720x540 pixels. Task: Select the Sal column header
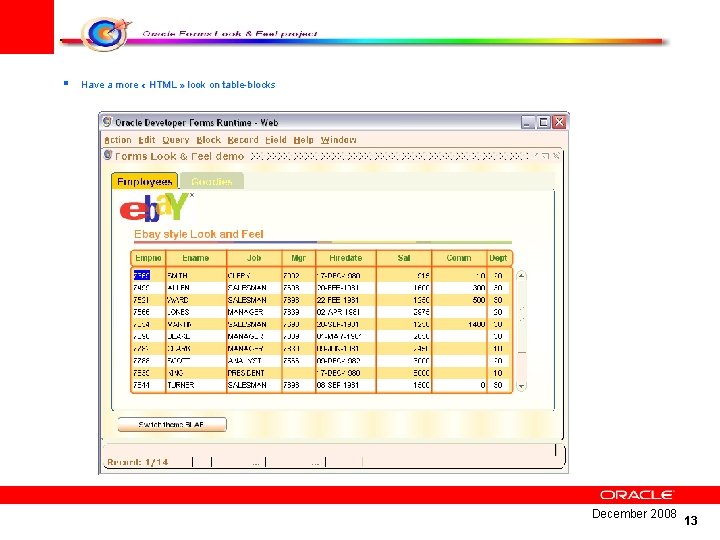[404, 258]
